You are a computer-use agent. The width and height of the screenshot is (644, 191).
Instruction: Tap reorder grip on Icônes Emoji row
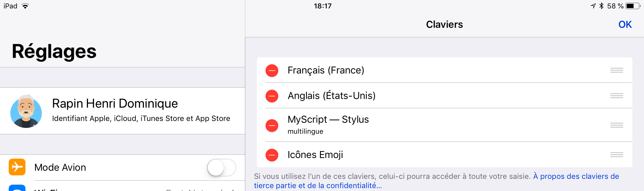616,155
